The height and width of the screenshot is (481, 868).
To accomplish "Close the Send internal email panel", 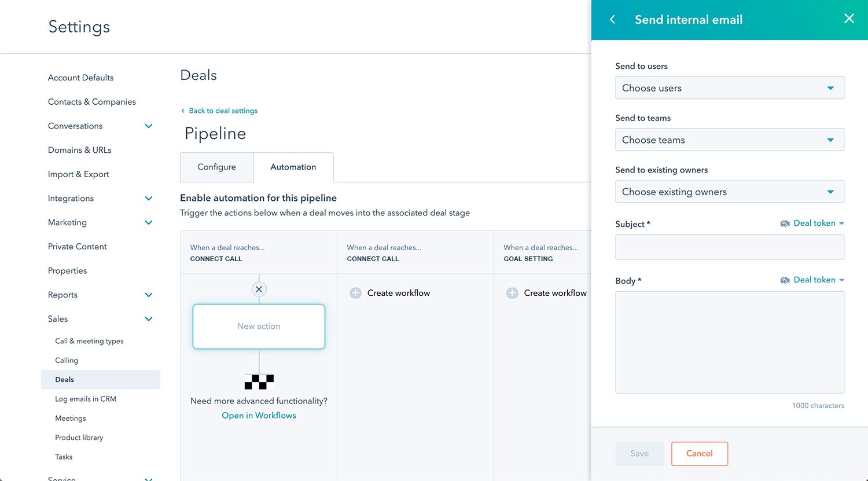I will [849, 19].
